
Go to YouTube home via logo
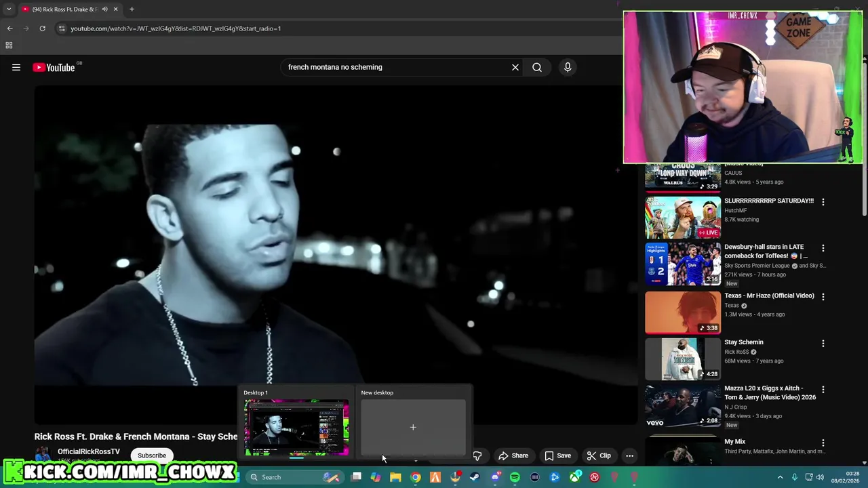click(x=54, y=67)
